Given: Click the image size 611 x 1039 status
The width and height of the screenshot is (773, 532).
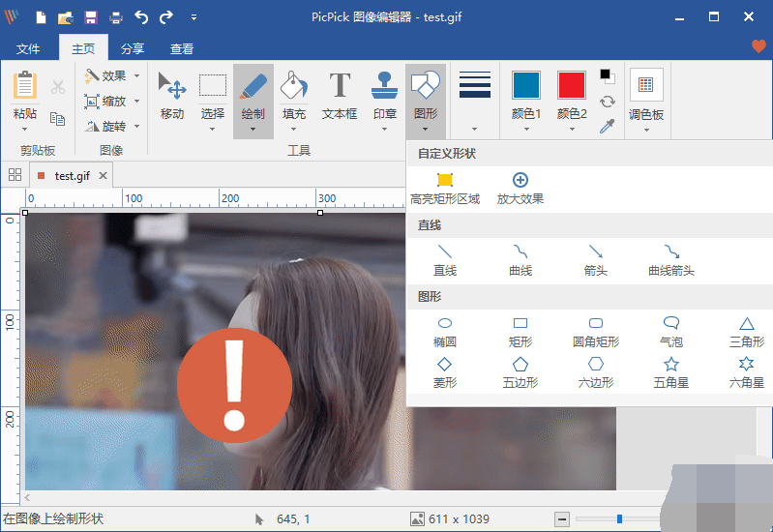Looking at the screenshot, I should pyautogui.click(x=450, y=518).
